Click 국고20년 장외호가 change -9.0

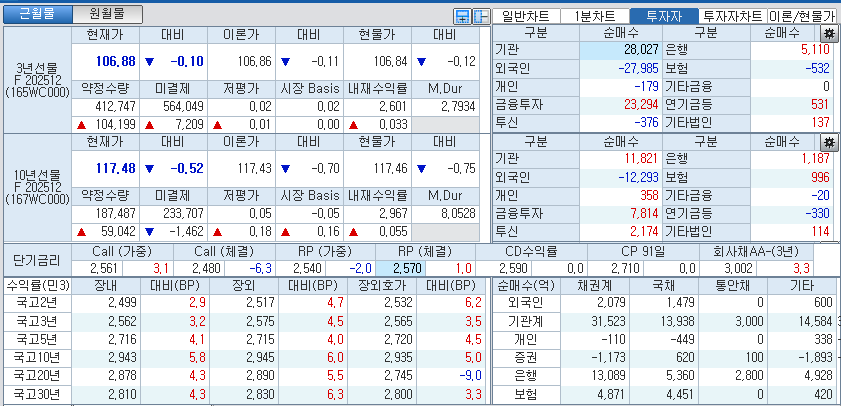tap(469, 377)
